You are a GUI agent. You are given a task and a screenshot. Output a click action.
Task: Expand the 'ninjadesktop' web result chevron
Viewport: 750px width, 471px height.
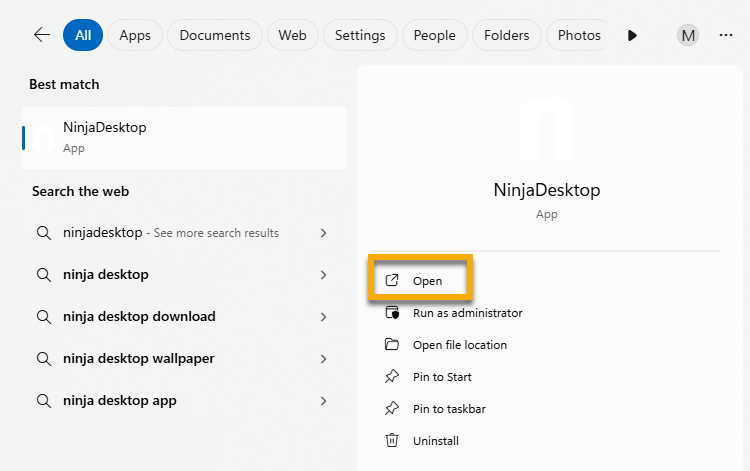click(x=323, y=233)
